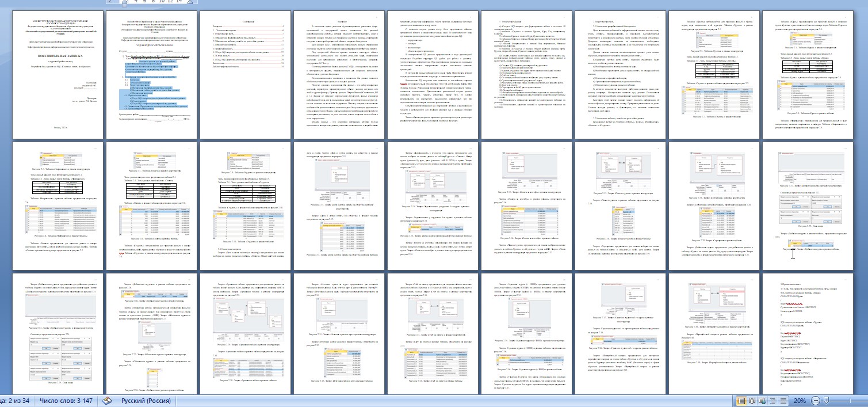Image resolution: width=868 pixels, height=407 pixels.
Task: Click the page with blue highlighted list
Action: [150, 74]
